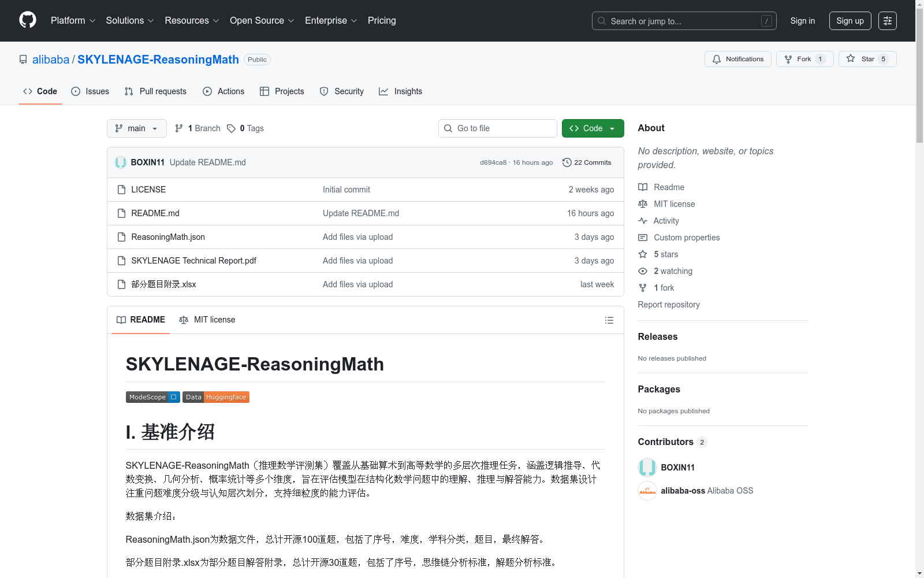Click the eye icon next to 2 watching

click(643, 271)
